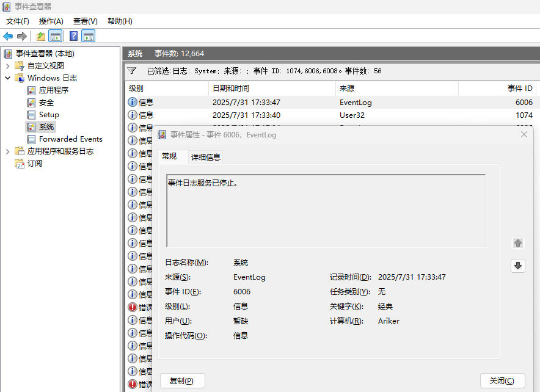
Task: Sort by the 来源 column header
Action: click(396, 89)
